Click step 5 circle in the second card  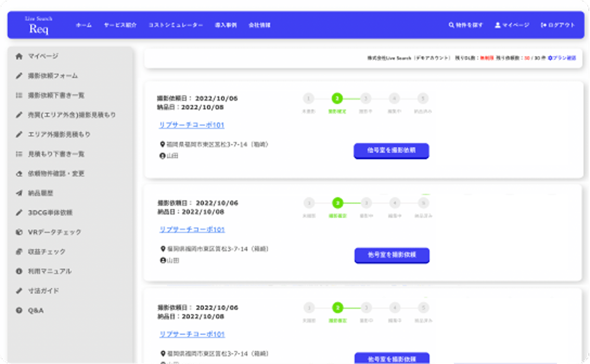click(x=423, y=203)
